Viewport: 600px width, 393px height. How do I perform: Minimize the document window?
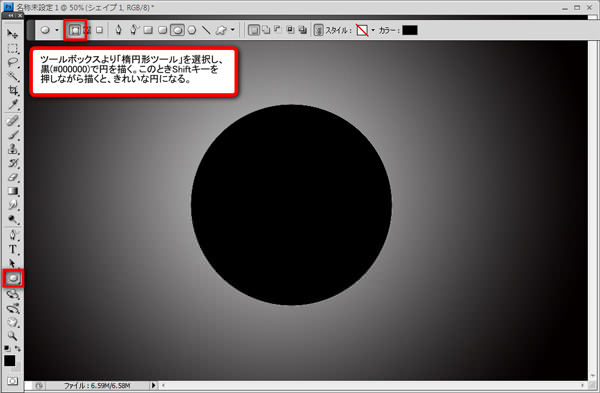coord(565,7)
